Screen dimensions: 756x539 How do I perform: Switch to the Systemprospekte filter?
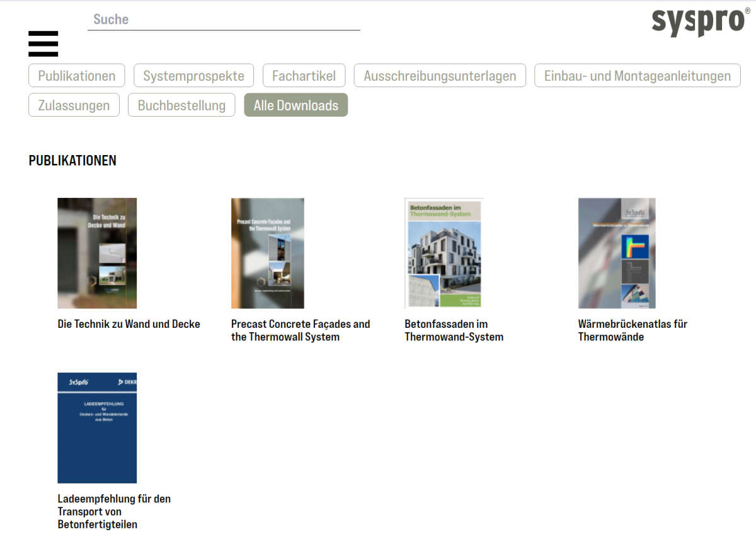(x=193, y=76)
